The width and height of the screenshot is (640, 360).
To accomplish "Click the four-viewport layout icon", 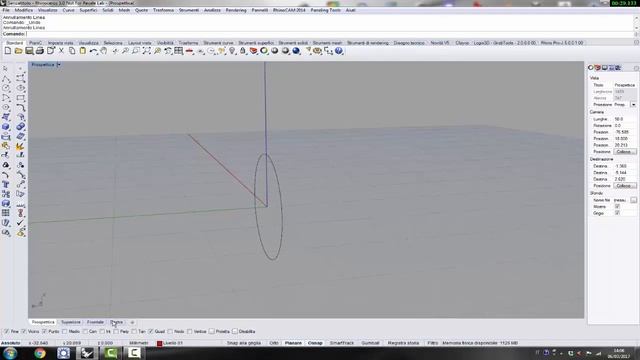I will click(179, 51).
